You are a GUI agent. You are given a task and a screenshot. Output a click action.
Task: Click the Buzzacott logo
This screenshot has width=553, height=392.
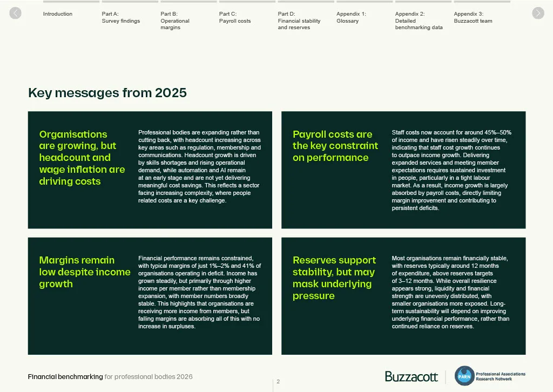click(x=411, y=376)
